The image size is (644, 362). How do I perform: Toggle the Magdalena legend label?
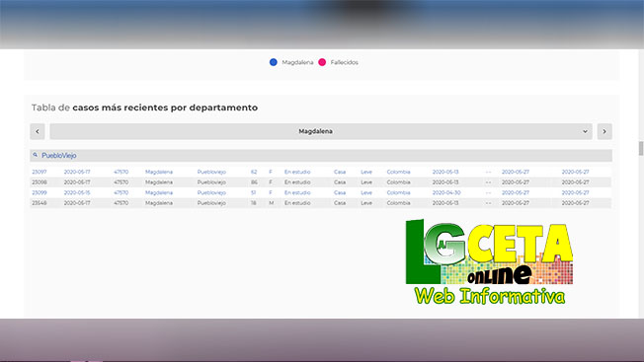[x=297, y=62]
